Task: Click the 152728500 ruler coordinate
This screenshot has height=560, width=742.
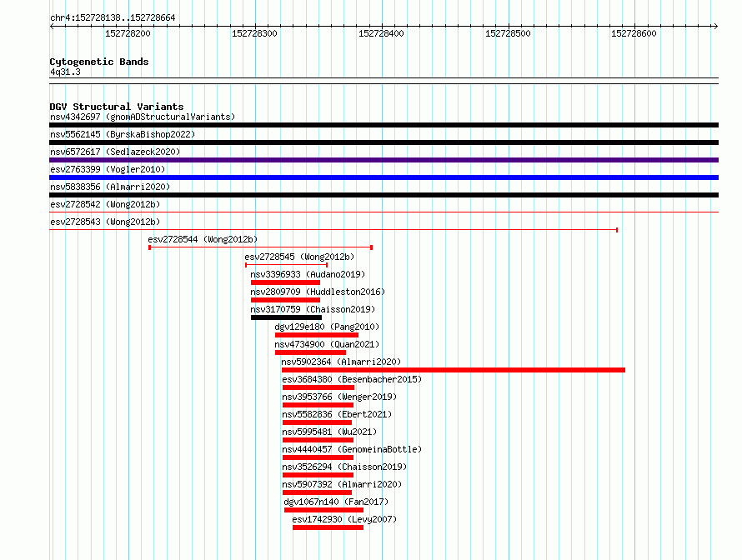Action: tap(509, 33)
